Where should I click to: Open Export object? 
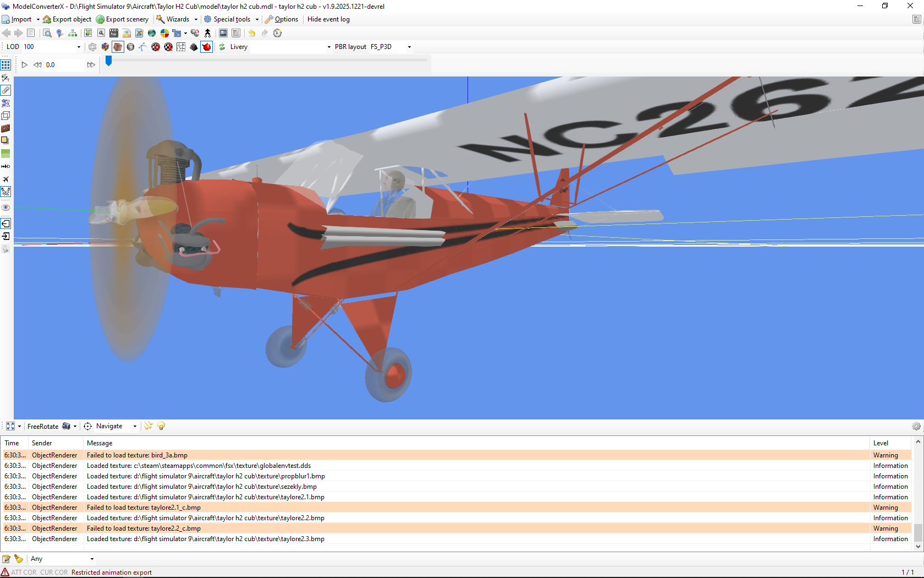67,19
